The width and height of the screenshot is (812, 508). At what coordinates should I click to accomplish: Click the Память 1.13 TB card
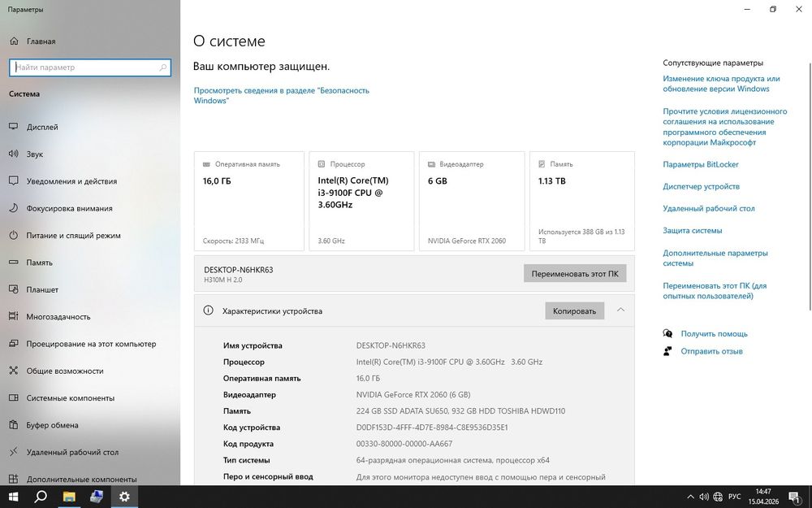click(582, 201)
